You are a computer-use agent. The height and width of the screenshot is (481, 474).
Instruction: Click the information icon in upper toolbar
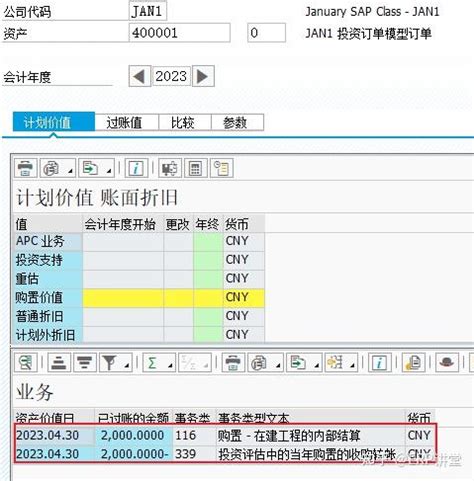[x=136, y=168]
